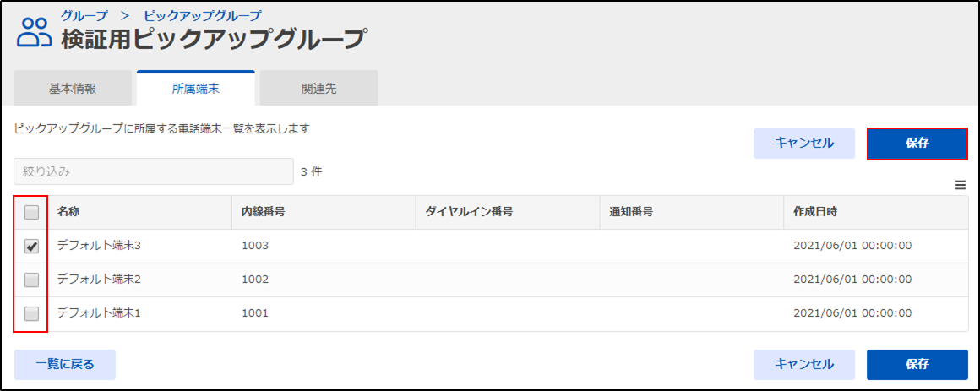The width and height of the screenshot is (980, 391).
Task: Check the デフォルト端末2 row checkbox
Action: coord(31,280)
